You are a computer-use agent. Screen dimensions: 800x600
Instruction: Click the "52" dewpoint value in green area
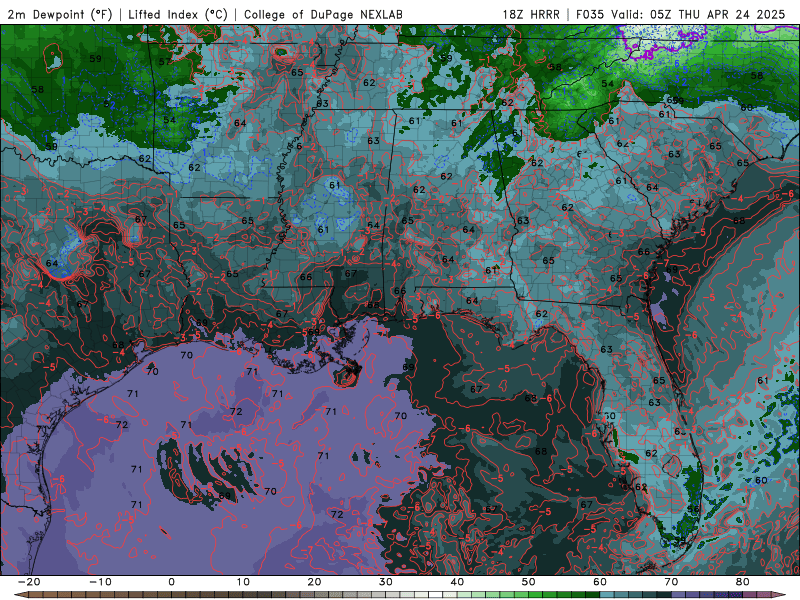(x=109, y=105)
